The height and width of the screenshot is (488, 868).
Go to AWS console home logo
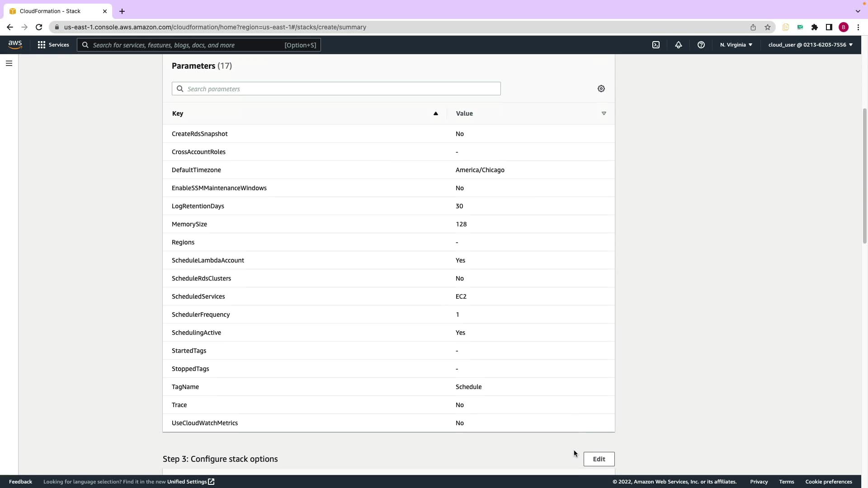tap(15, 44)
